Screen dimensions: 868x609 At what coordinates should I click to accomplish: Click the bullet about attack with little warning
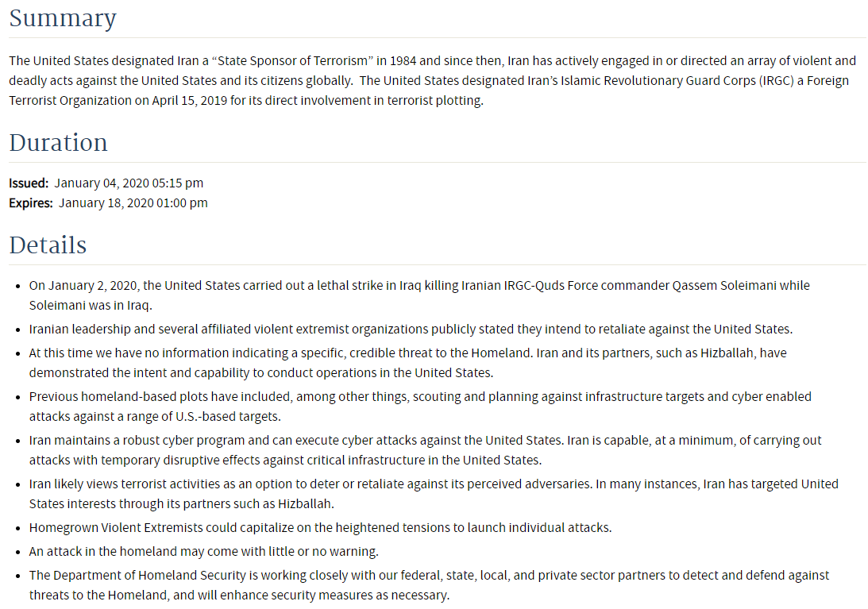click(x=204, y=551)
